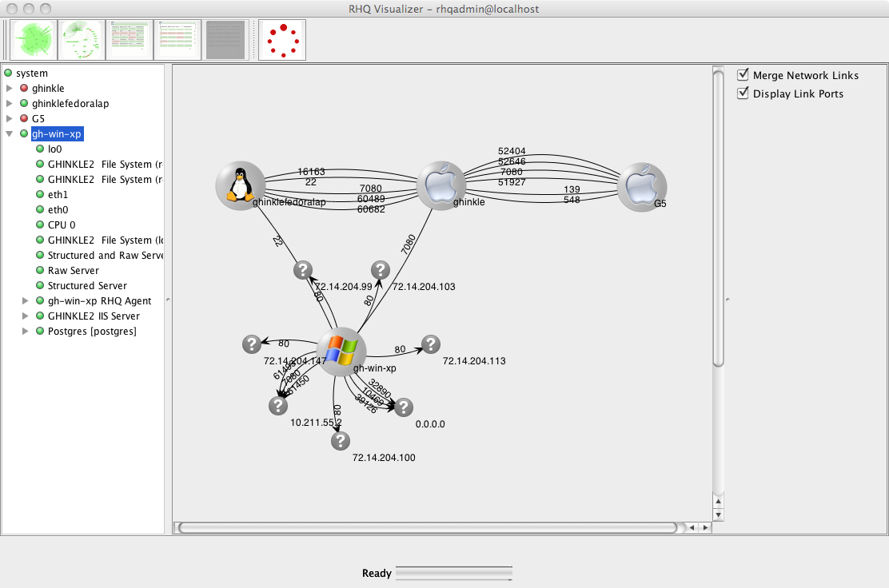Viewport: 889px width, 588px height.
Task: Click unknown node 72.14.204.99
Action: coord(303,270)
